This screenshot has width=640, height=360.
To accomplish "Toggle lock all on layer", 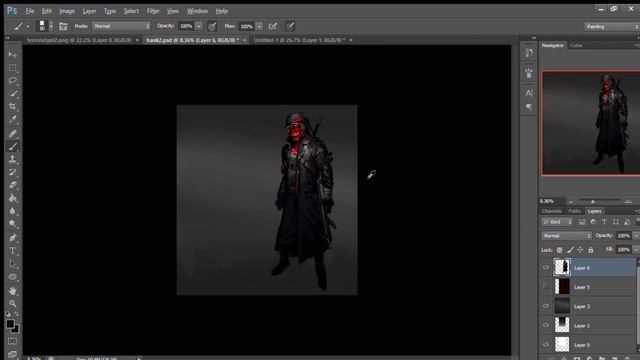I will [x=591, y=250].
